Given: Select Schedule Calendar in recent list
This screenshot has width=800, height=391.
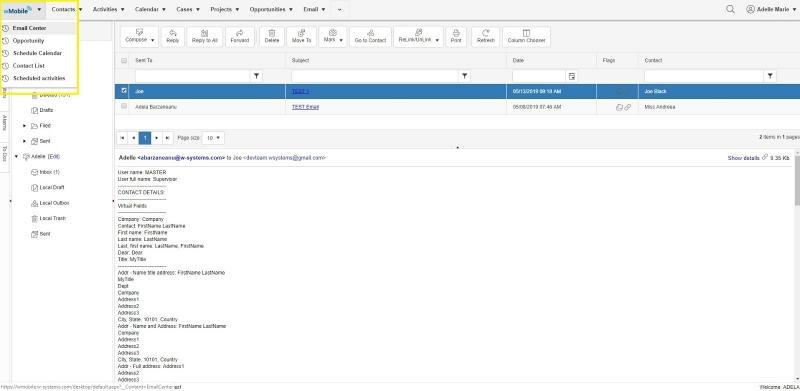Looking at the screenshot, I should [x=39, y=53].
